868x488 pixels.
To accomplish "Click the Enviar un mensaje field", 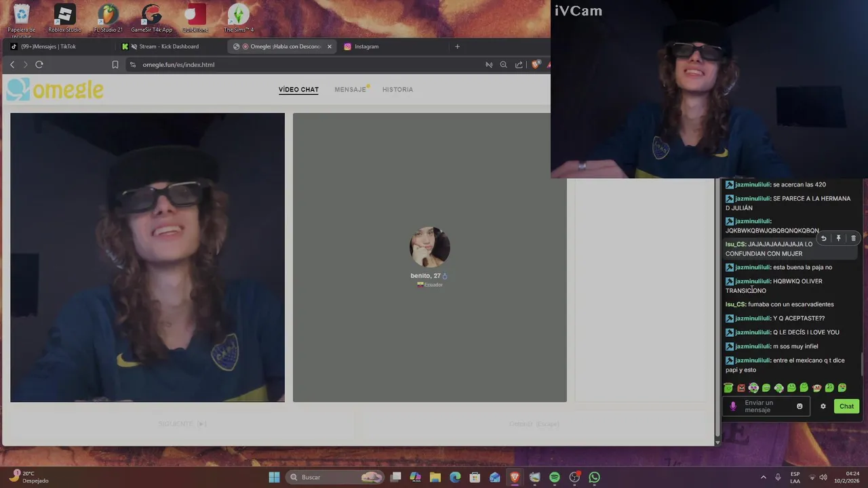I will tap(766, 406).
